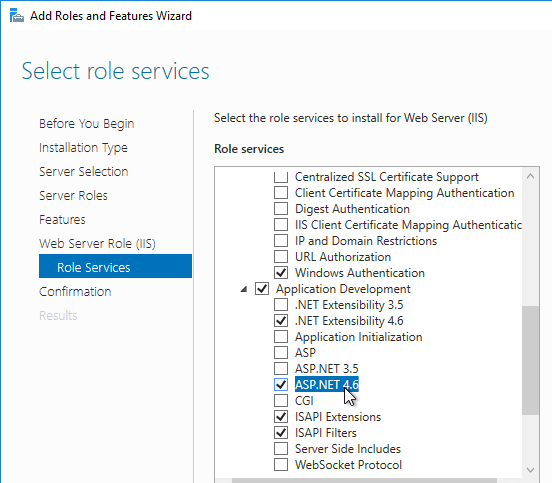Select the Server Side Includes item

(348, 449)
